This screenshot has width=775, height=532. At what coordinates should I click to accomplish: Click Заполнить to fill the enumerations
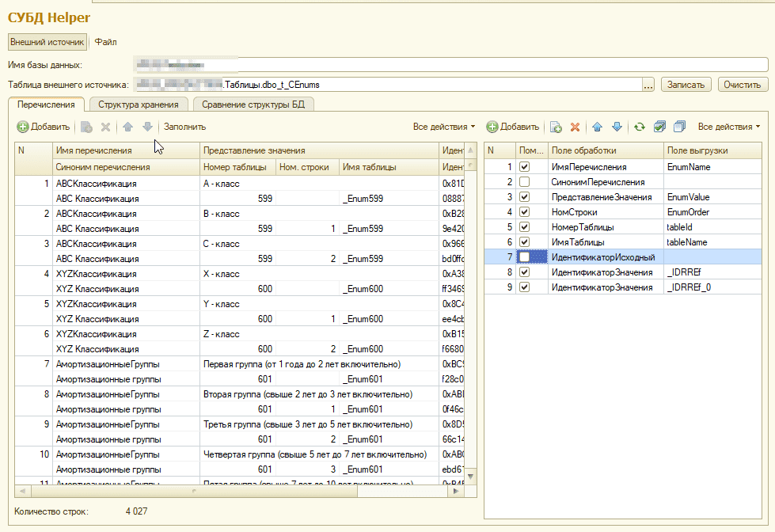click(185, 127)
